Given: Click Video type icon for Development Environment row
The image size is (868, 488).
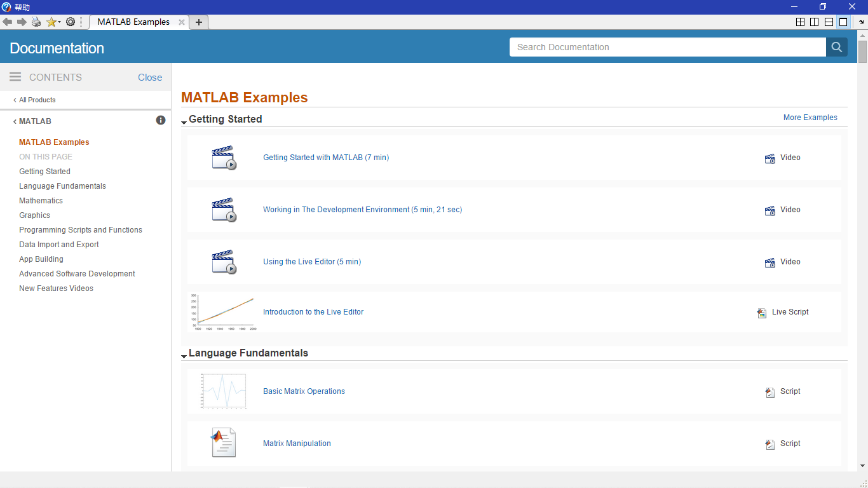Looking at the screenshot, I should click(x=770, y=210).
